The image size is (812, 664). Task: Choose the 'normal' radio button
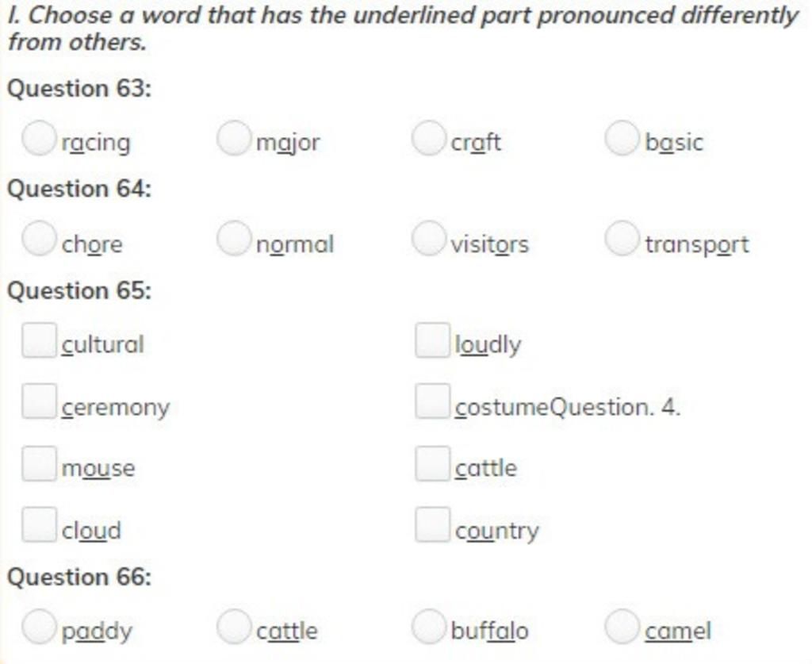pyautogui.click(x=234, y=239)
